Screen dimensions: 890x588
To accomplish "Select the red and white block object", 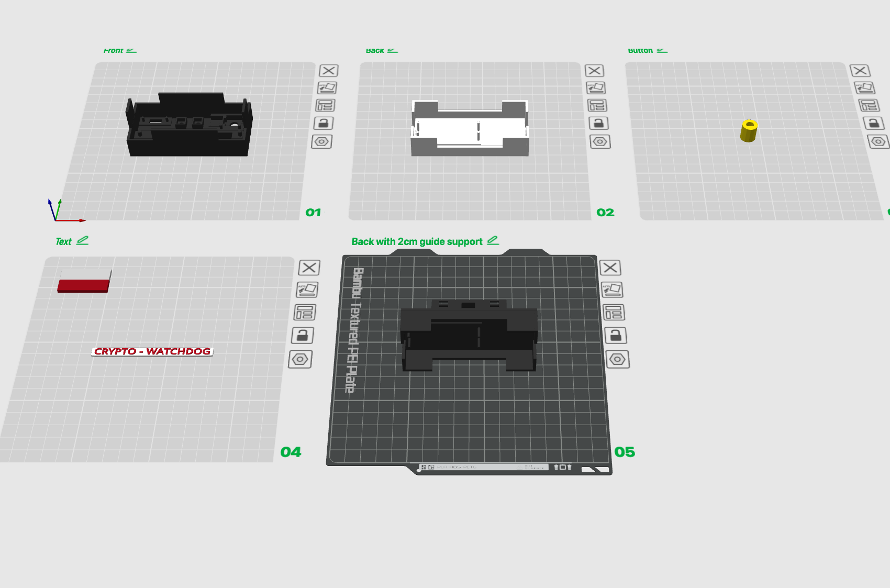I will (x=84, y=281).
